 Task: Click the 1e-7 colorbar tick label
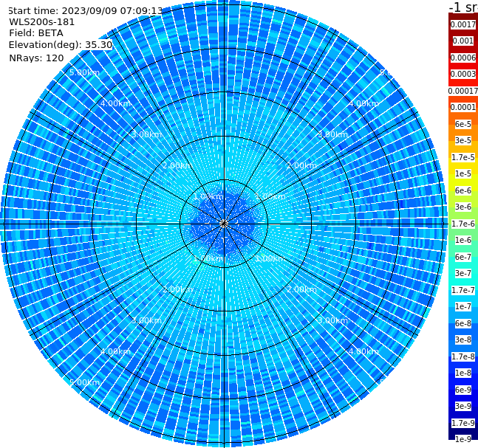(x=463, y=306)
